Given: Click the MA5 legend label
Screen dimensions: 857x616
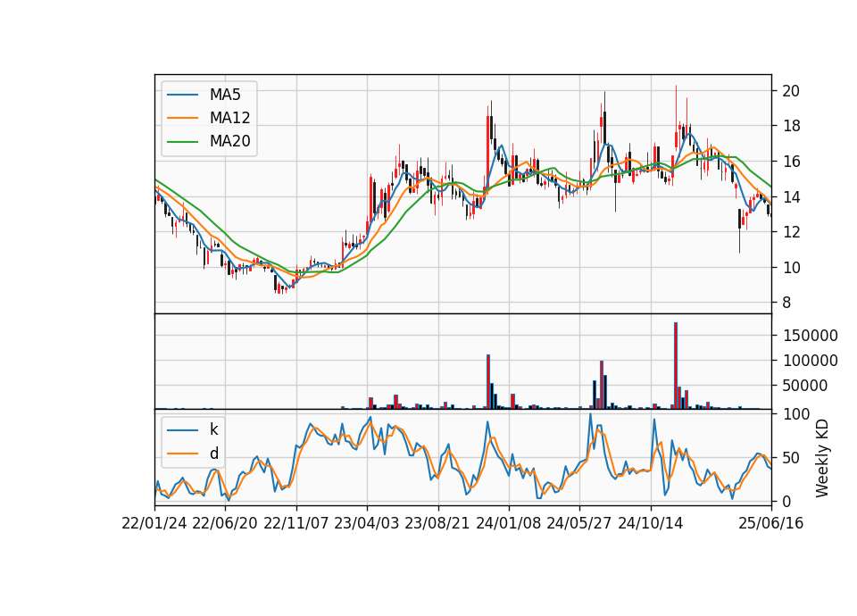Looking at the screenshot, I should pos(225,95).
